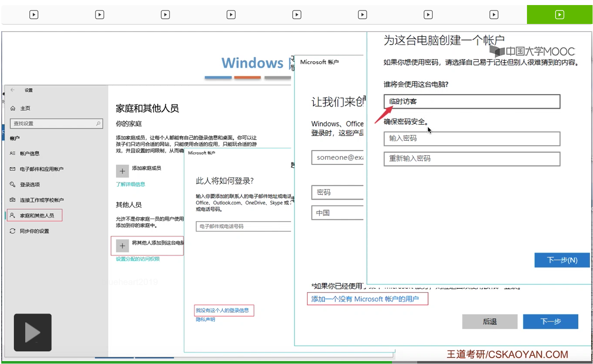Click the 家庭和其他人员 page heading
593x364 pixels.
(x=147, y=108)
